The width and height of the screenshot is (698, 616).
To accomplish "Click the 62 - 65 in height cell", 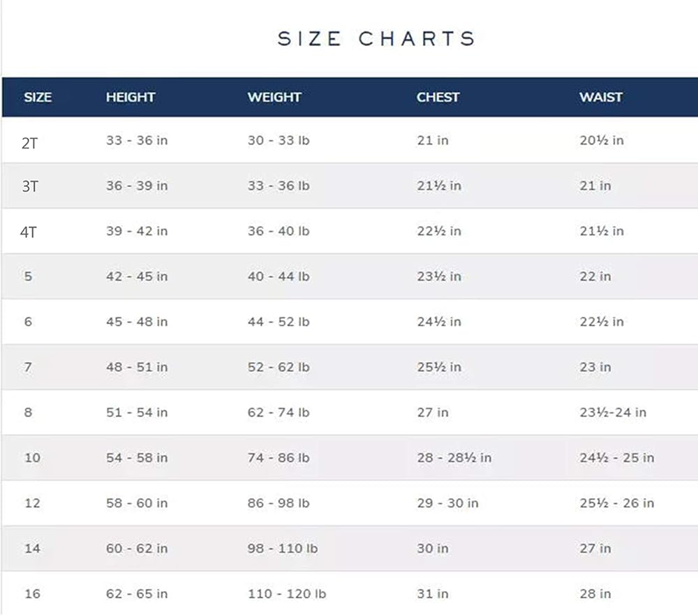I will point(137,594).
